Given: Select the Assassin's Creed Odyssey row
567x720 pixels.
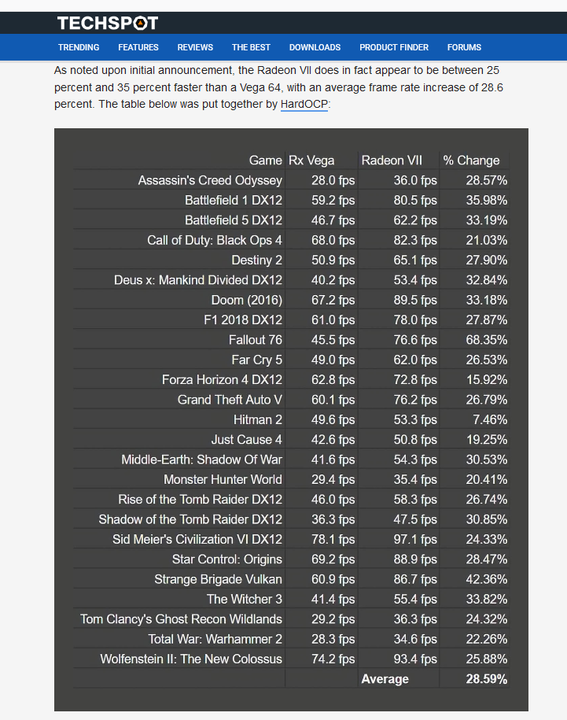Looking at the screenshot, I should pyautogui.click(x=291, y=180).
